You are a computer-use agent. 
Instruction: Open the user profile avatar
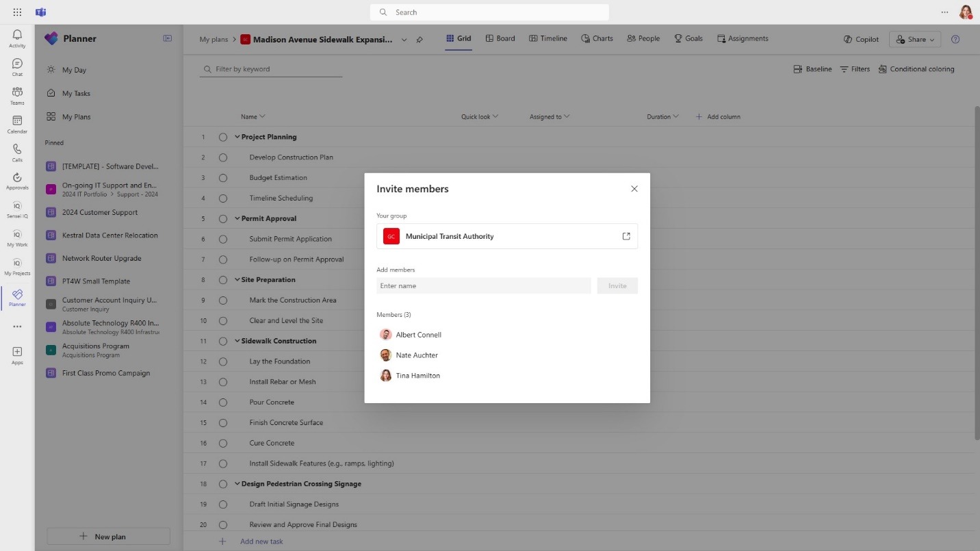coord(966,12)
